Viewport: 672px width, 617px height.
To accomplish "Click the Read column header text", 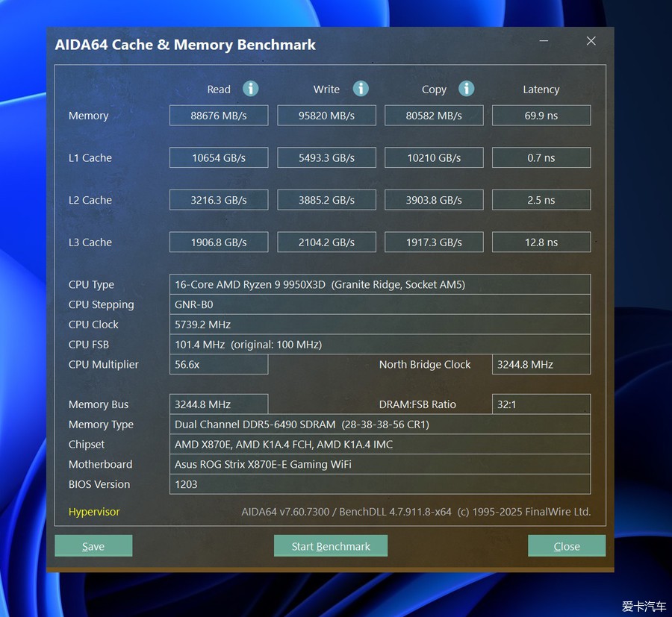I will click(219, 89).
